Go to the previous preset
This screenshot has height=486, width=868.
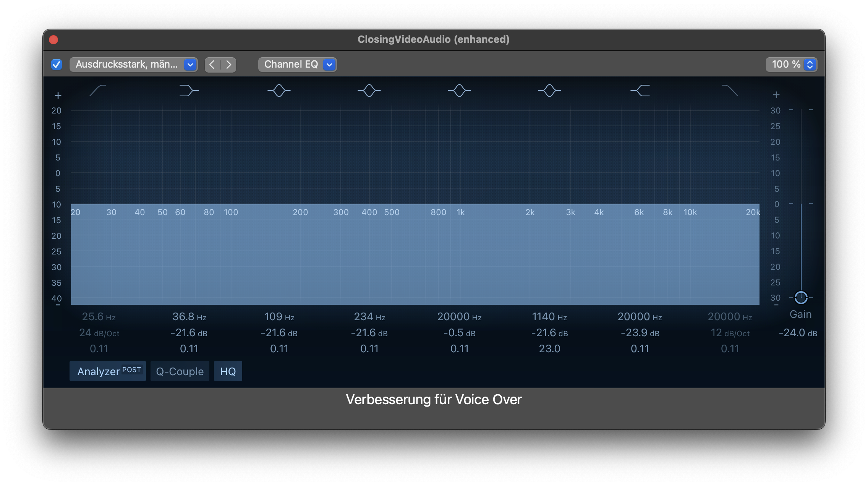click(212, 65)
